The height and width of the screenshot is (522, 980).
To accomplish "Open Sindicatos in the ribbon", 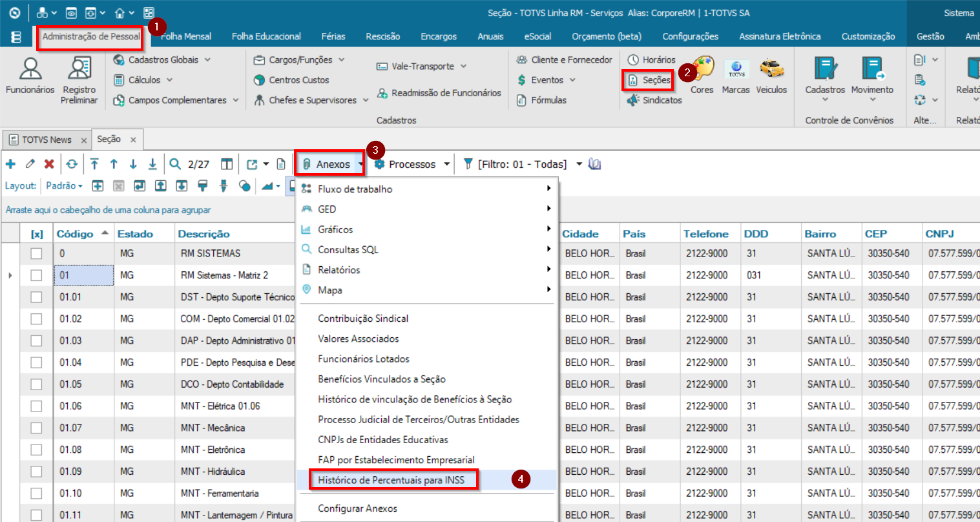I will pos(654,100).
